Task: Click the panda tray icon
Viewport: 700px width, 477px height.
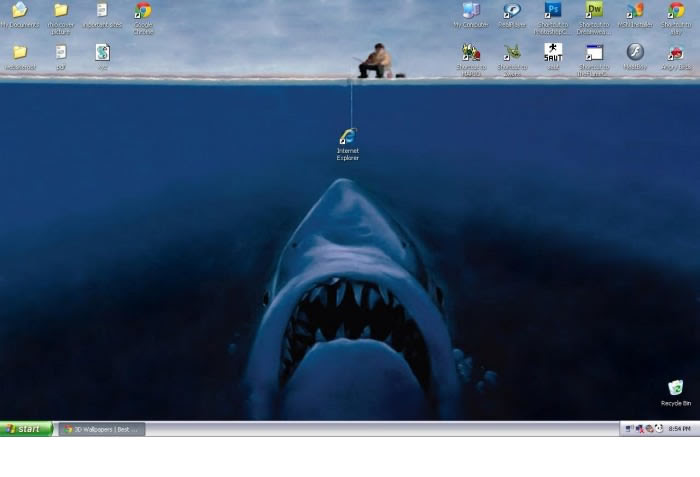Action: 659,429
